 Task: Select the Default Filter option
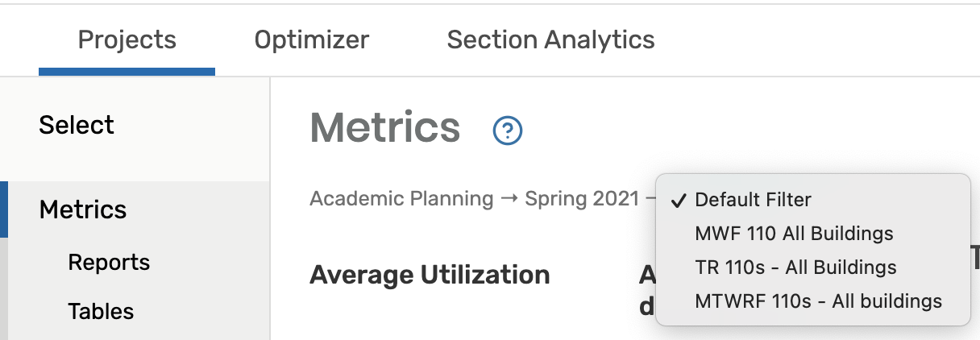(x=753, y=200)
